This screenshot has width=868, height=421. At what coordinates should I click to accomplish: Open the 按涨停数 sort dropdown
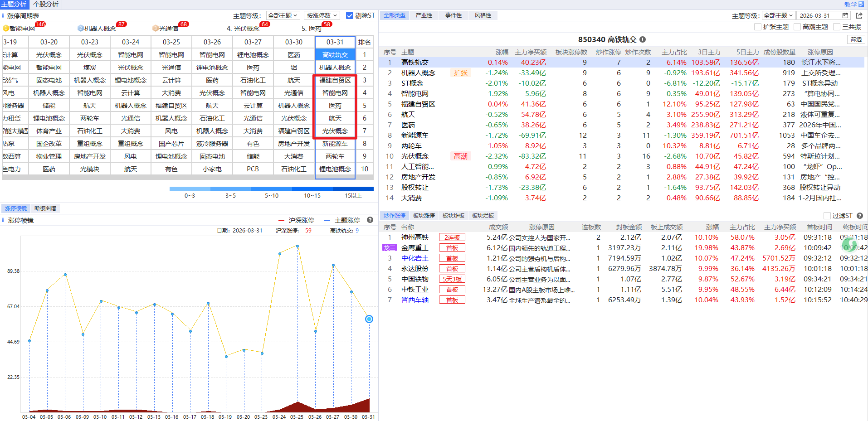click(x=322, y=15)
